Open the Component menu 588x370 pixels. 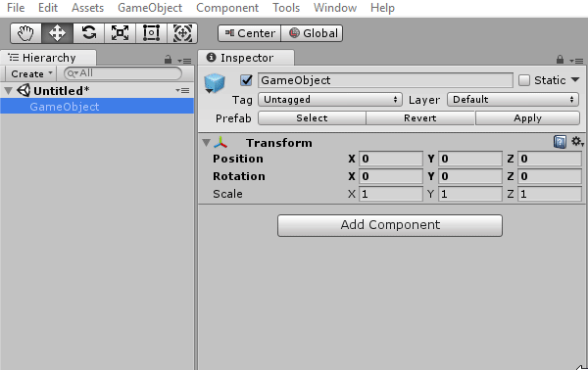pyautogui.click(x=227, y=8)
